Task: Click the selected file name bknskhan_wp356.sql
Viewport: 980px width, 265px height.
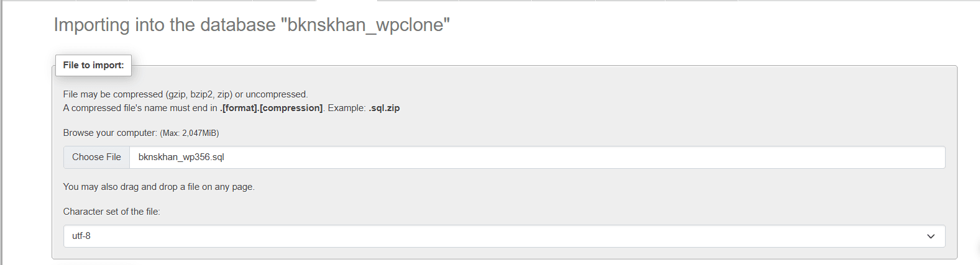Action: tap(181, 157)
